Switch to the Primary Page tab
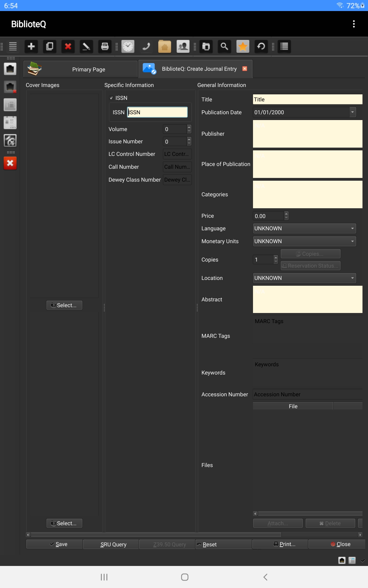Viewport: 368px width, 588px height. click(x=81, y=69)
